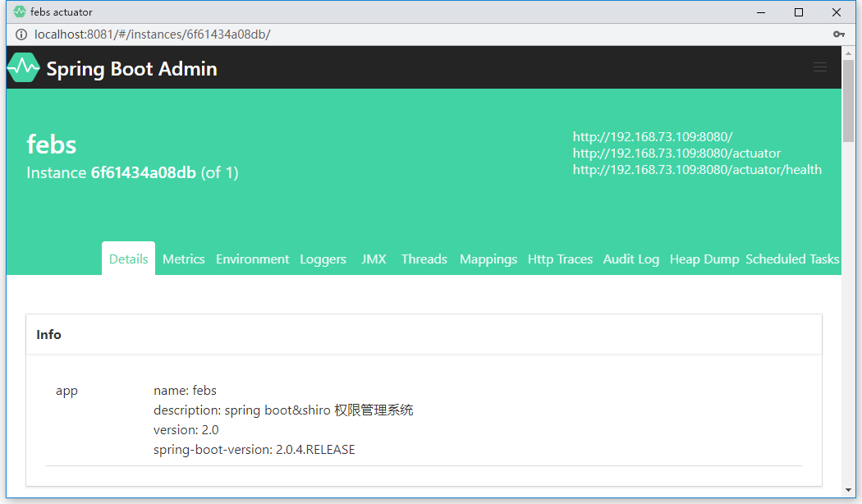Click the 'name: febs' info line

pos(185,390)
